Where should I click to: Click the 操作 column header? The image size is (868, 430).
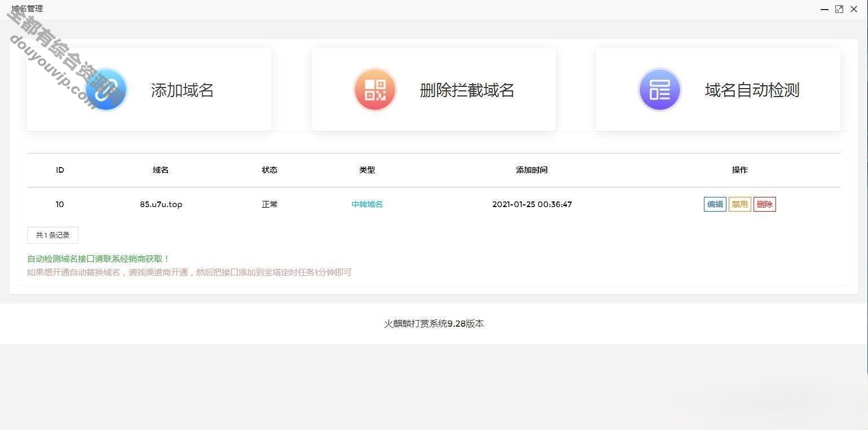click(740, 170)
